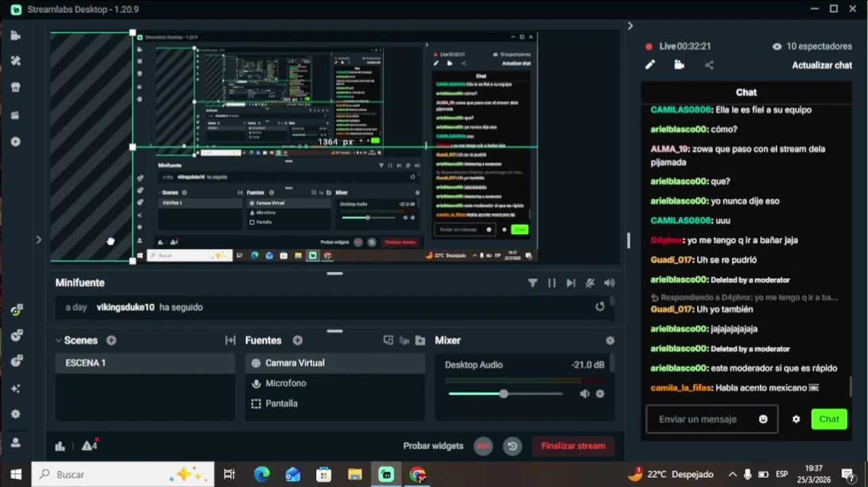Send message with green Chat button
Screen dimensions: 868x487
[829, 419]
